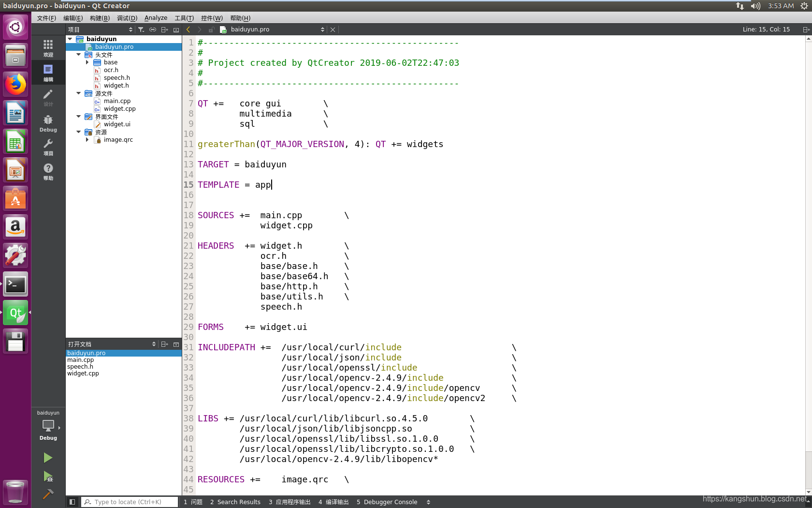
Task: Open the Help (帮助) menu in menu bar
Action: click(240, 18)
